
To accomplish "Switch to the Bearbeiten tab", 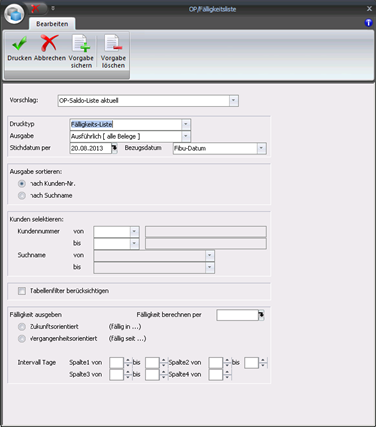I will tap(52, 24).
